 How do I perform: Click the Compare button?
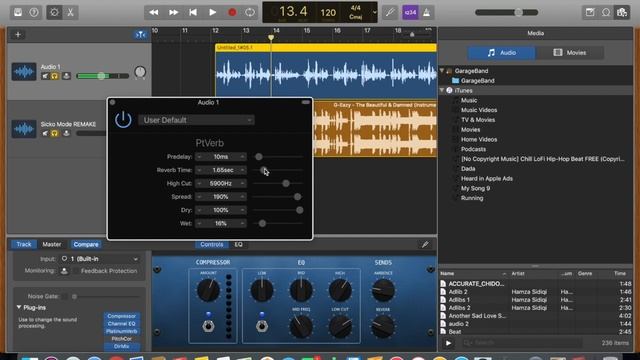86,244
